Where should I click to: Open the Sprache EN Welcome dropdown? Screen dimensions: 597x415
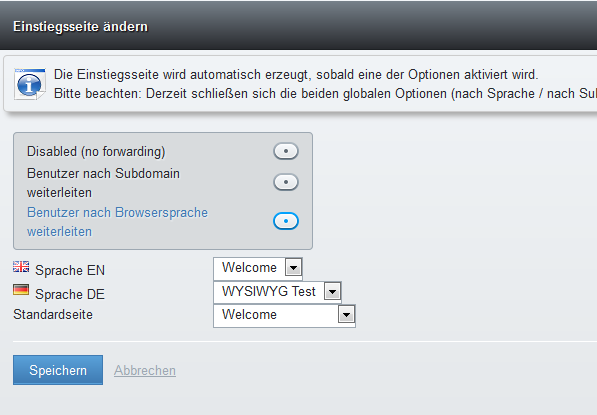pyautogui.click(x=258, y=268)
